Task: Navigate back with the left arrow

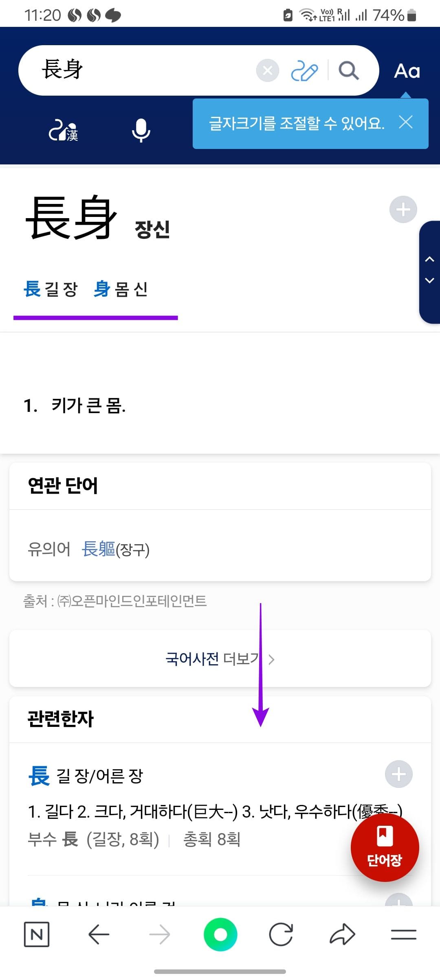Action: click(x=99, y=934)
